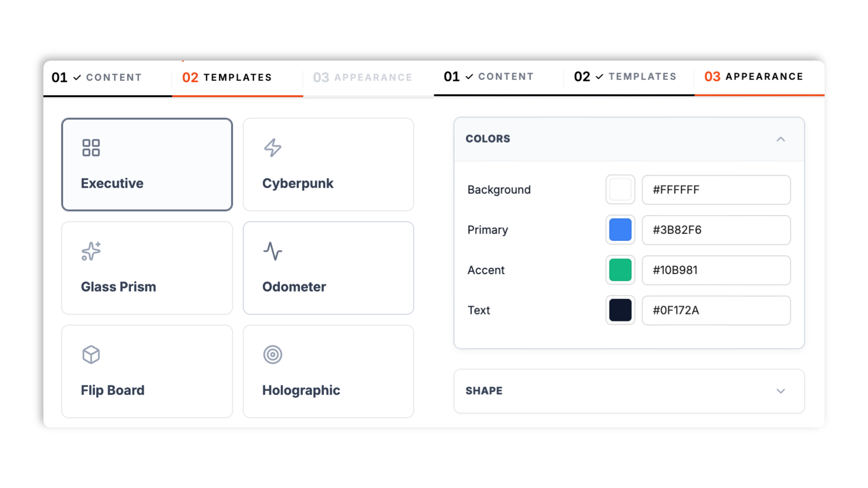Click the Cyberpunk lightning bolt icon
This screenshot has height=488, width=868.
[273, 147]
